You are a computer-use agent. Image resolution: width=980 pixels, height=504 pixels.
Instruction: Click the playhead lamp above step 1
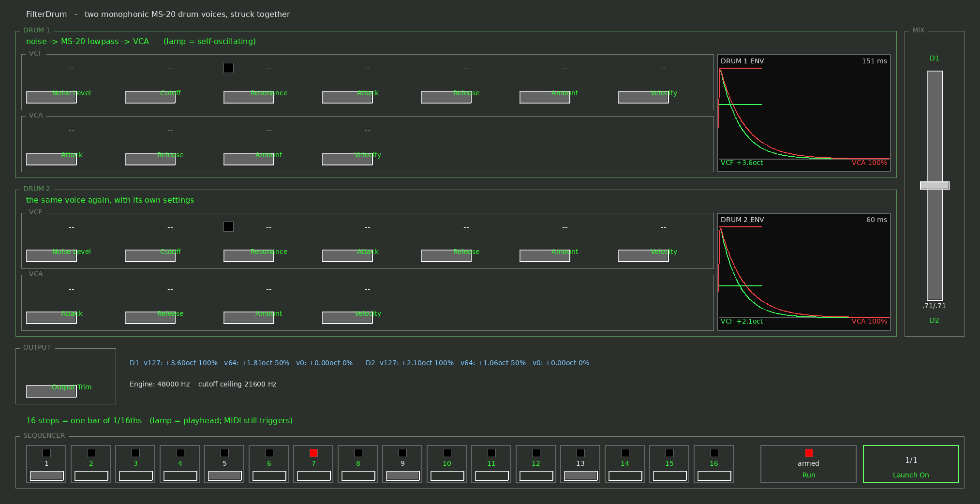tap(46, 453)
